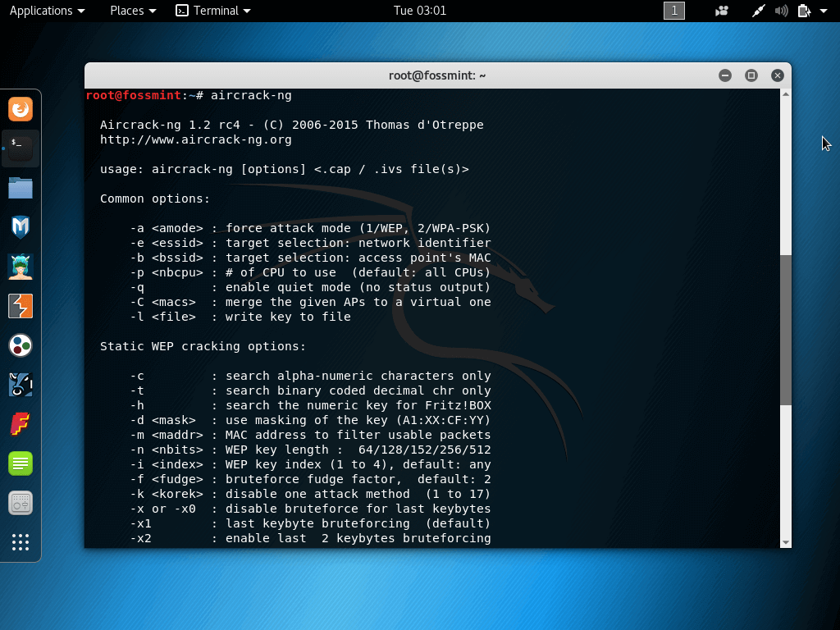Click the Tue 03:01 clock
Viewport: 840px width, 630px height.
419,11
